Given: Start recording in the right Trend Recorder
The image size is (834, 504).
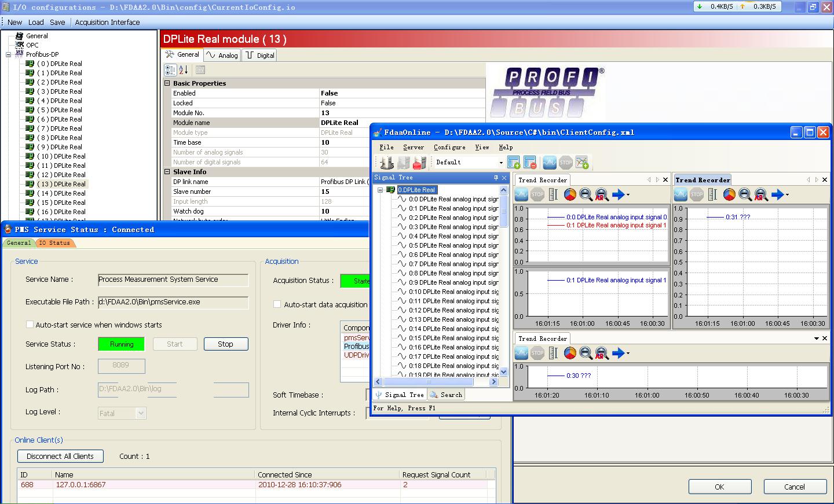Looking at the screenshot, I should (x=681, y=194).
